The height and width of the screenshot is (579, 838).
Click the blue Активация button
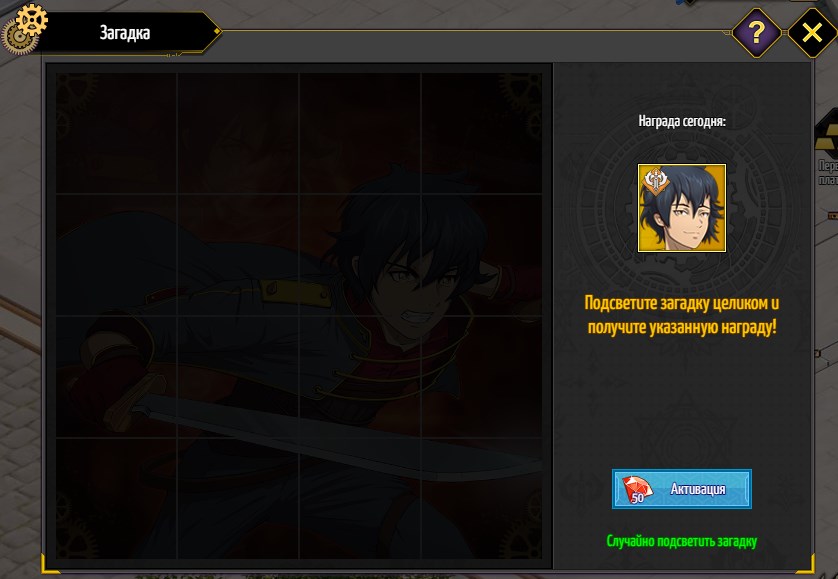pyautogui.click(x=682, y=489)
